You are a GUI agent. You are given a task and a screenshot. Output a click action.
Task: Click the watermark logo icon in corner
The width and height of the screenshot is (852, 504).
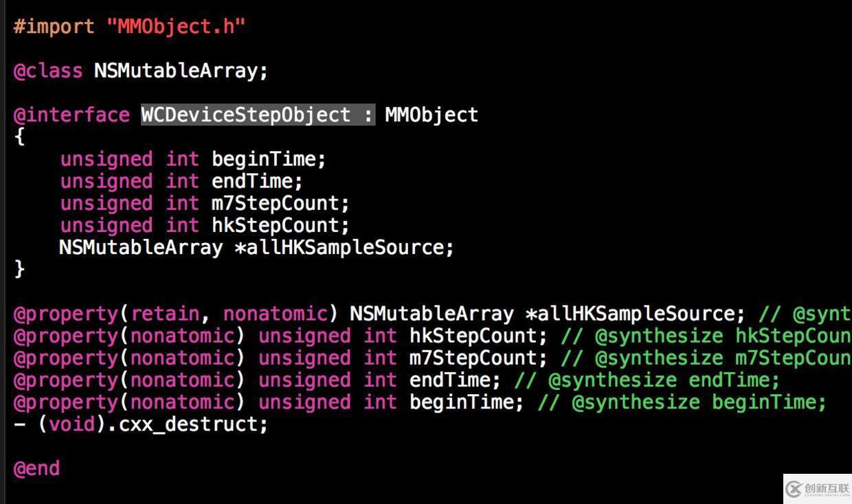tap(795, 488)
